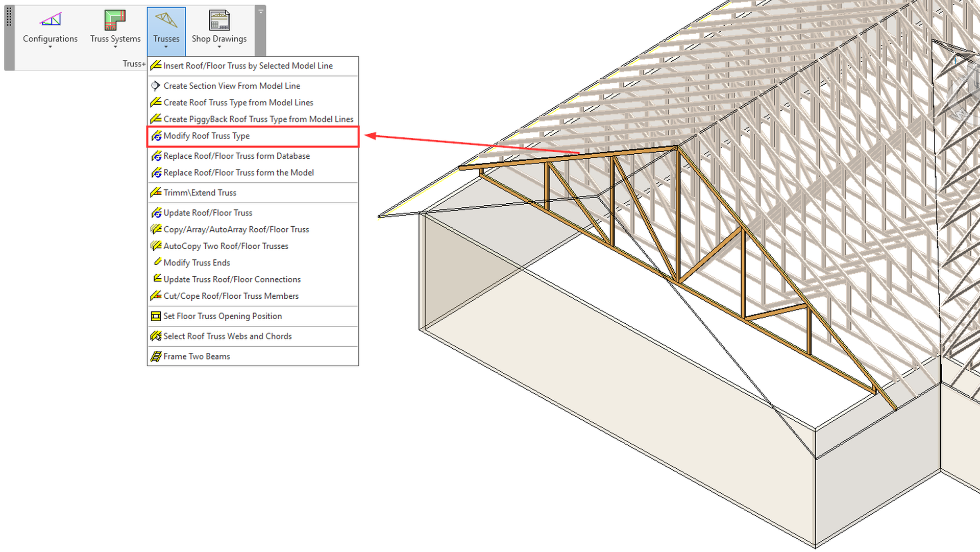980x552 pixels.
Task: Click the Select Roof Truss Webs and Chords icon
Action: (157, 336)
